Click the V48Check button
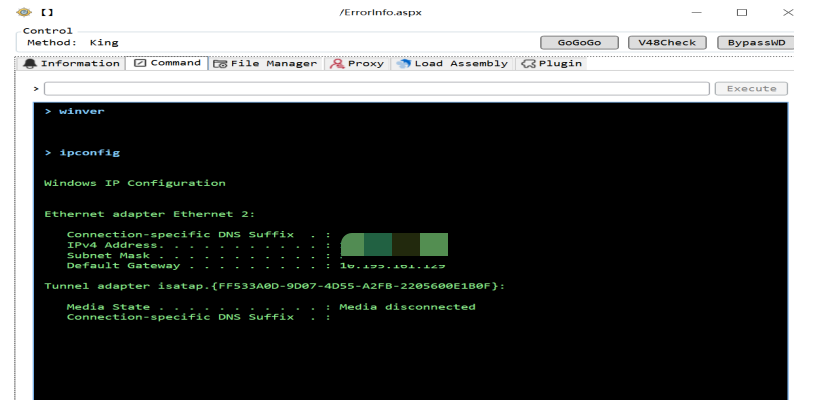This screenshot has width=824, height=412. pyautogui.click(x=668, y=43)
